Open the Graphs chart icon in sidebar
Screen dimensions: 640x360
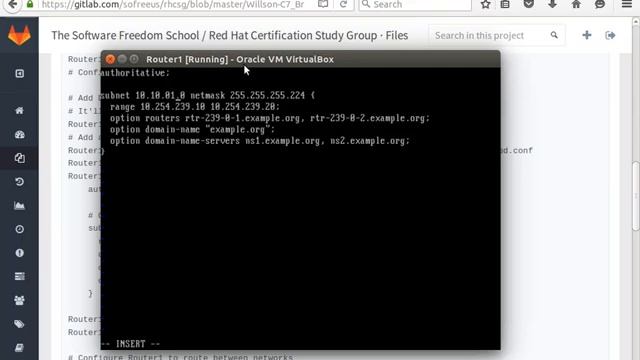(20, 205)
